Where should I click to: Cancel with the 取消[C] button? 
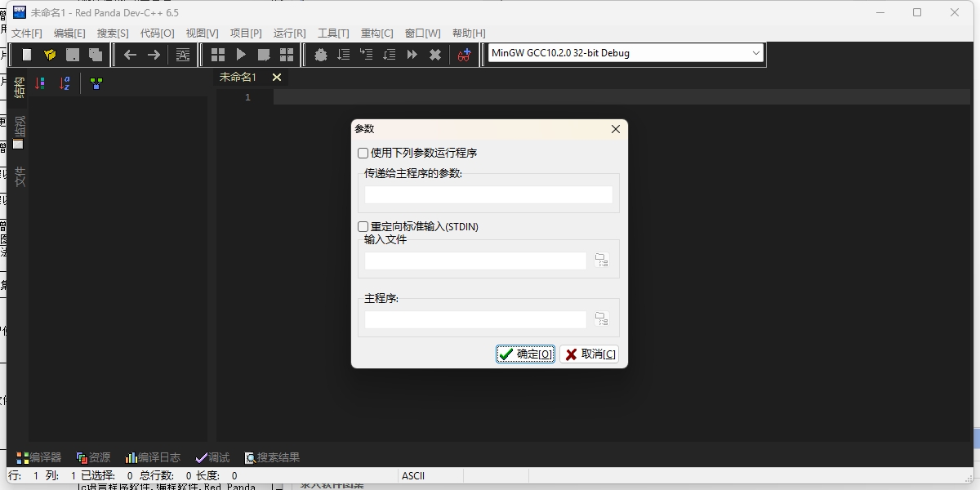[x=589, y=354]
